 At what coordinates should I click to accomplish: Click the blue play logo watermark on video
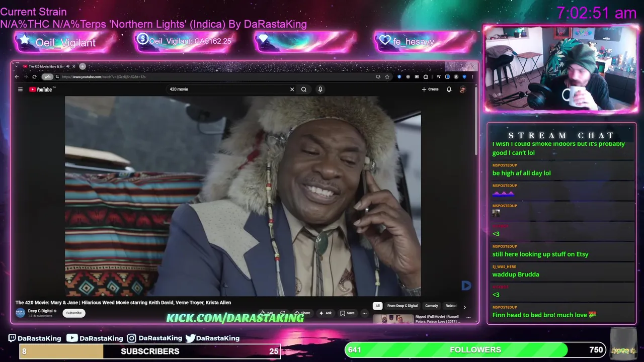(x=466, y=286)
